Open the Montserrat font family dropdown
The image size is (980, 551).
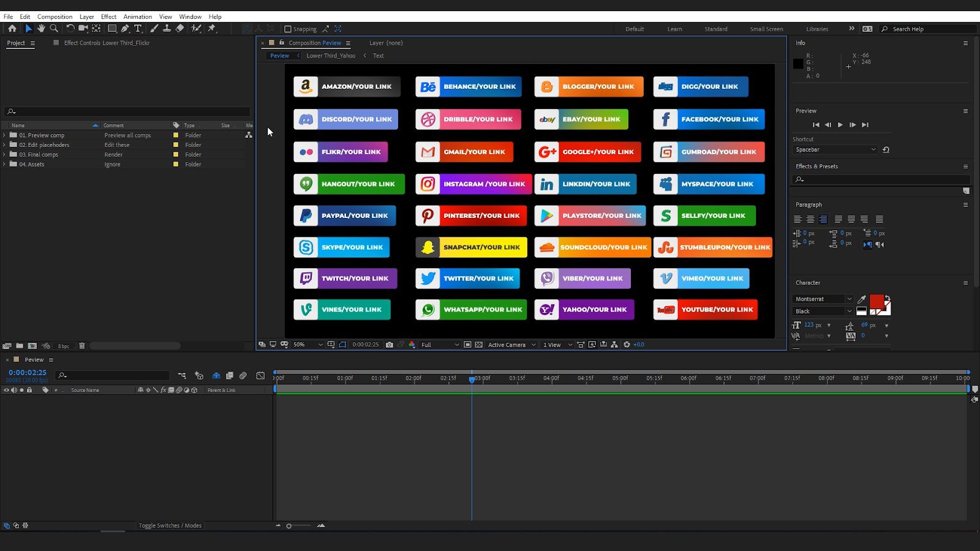point(823,299)
